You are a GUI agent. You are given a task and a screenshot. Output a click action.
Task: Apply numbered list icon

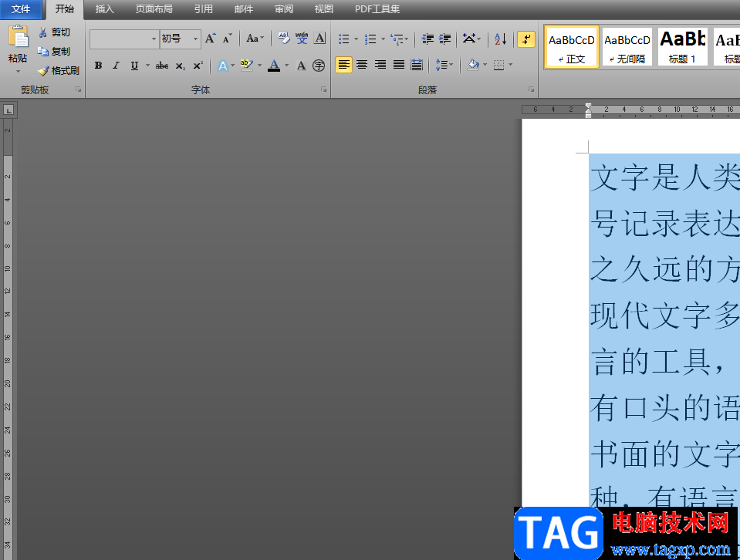[x=371, y=39]
